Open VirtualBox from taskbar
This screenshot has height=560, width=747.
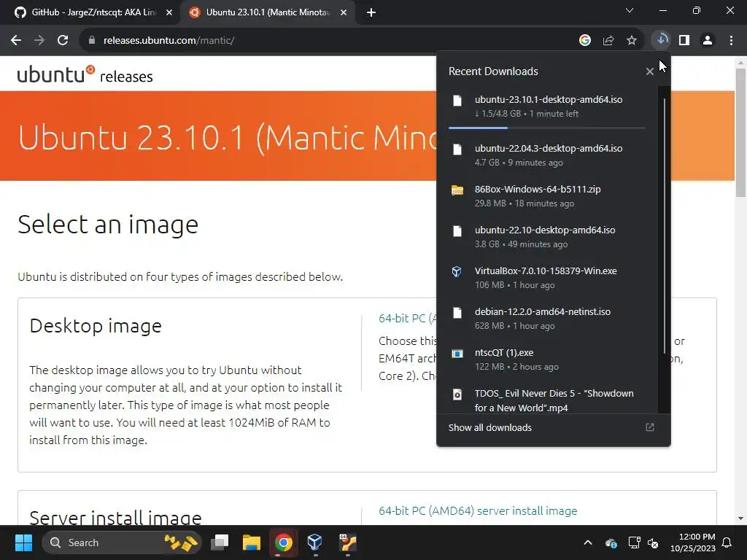coord(314,542)
